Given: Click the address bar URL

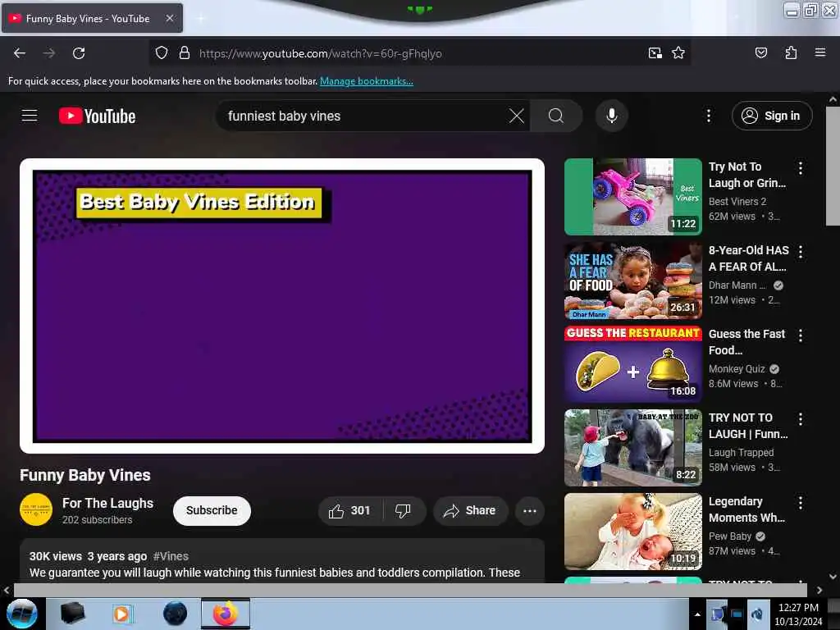Looking at the screenshot, I should point(321,53).
